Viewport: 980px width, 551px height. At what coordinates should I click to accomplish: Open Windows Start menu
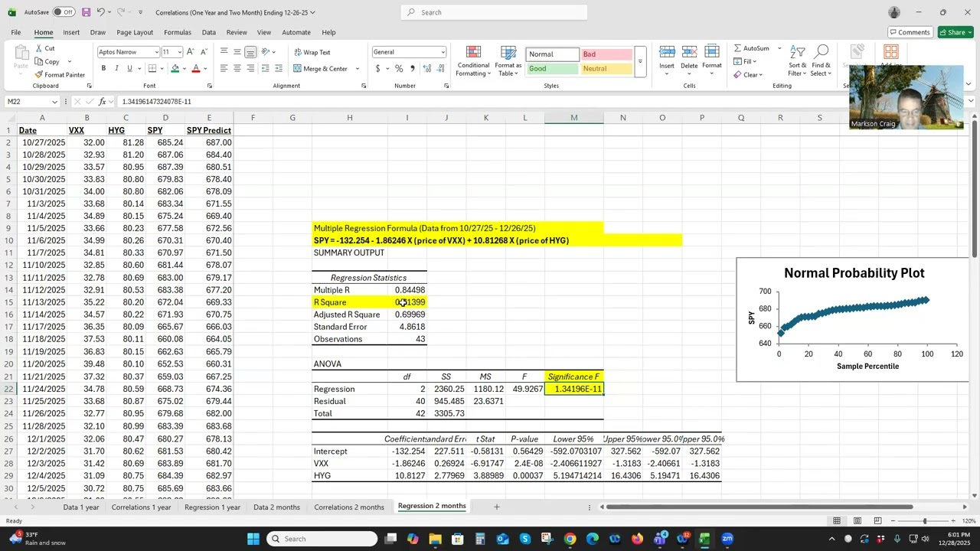[253, 539]
